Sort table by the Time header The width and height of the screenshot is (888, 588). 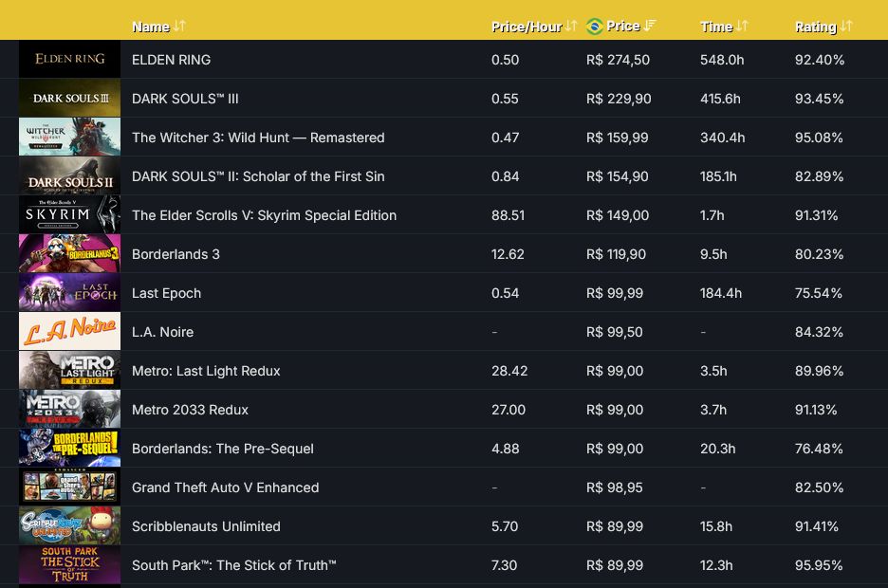pos(716,27)
